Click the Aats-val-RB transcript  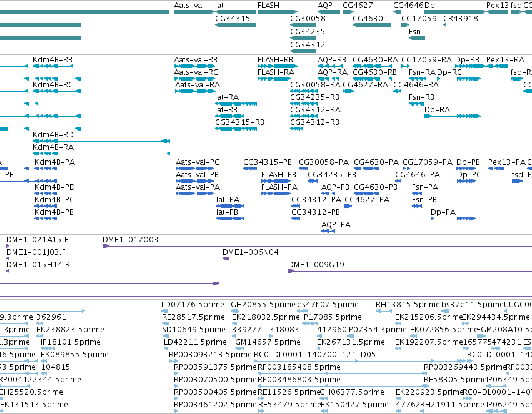[x=194, y=66]
